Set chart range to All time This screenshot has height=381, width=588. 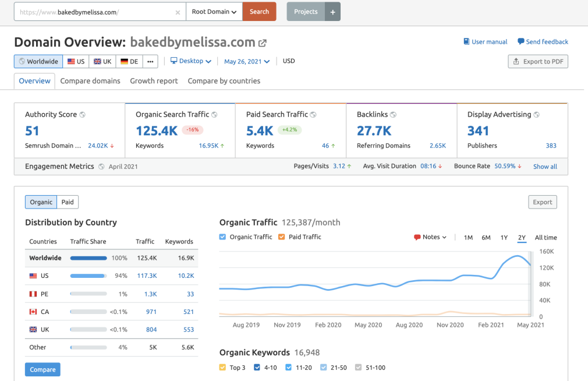tap(546, 238)
